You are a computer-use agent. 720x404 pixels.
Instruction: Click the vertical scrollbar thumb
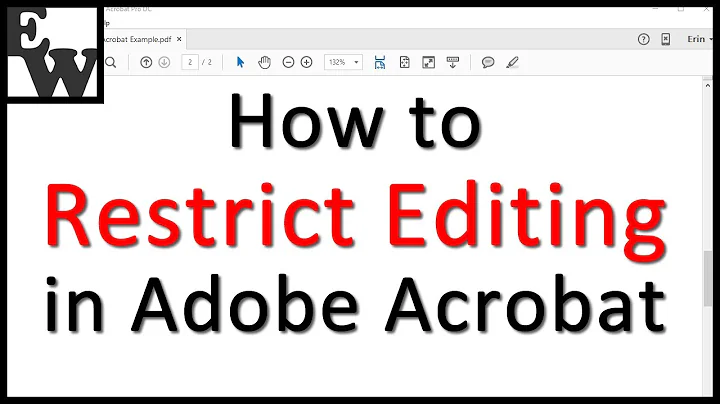click(x=708, y=279)
